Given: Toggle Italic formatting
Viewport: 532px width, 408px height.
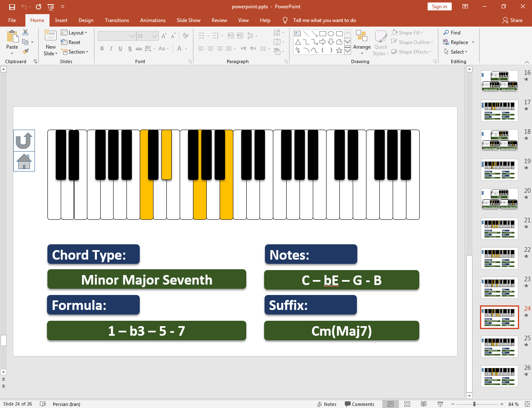Looking at the screenshot, I should [x=111, y=49].
